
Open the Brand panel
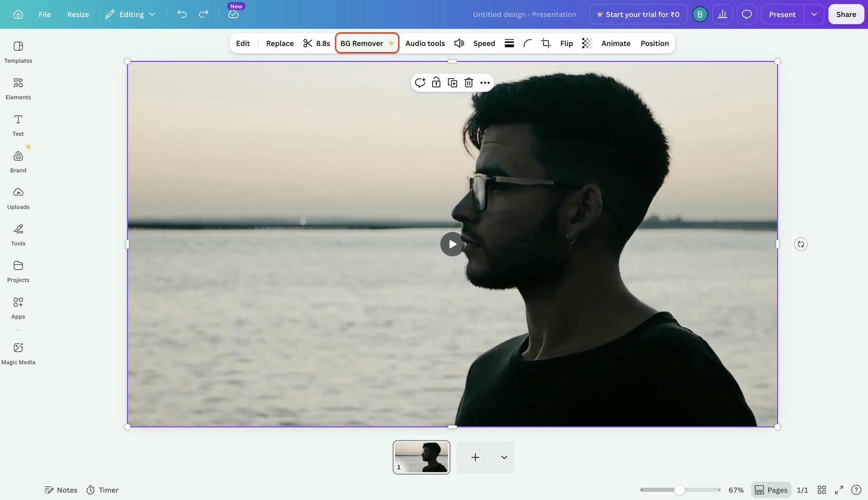coord(18,162)
